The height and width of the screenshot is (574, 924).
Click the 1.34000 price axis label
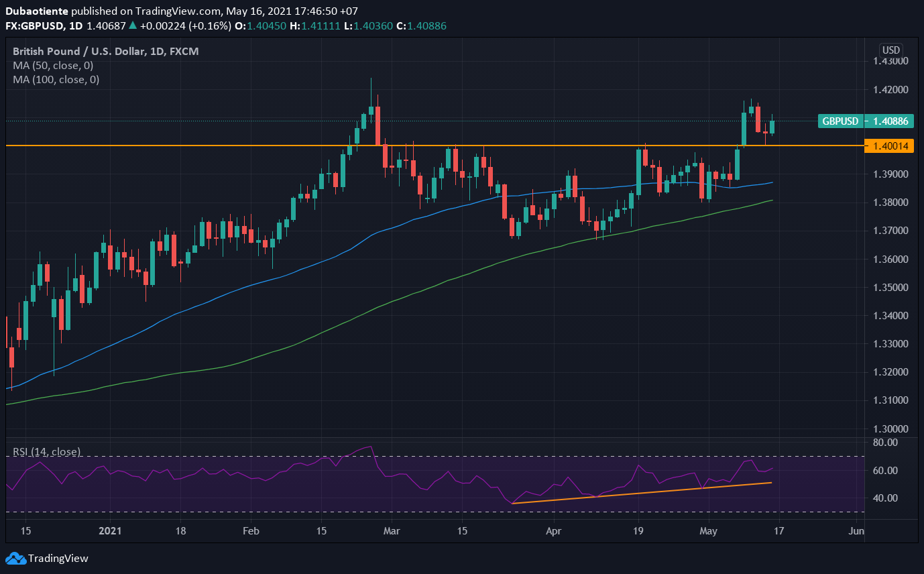tap(890, 316)
